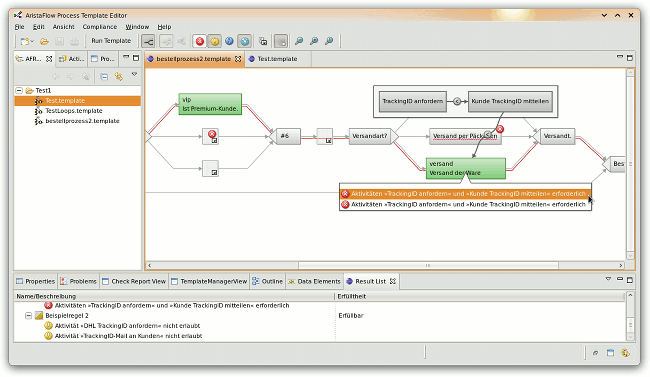
Task: Click the red error marker on Versand per Päckchen
Action: tap(500, 129)
